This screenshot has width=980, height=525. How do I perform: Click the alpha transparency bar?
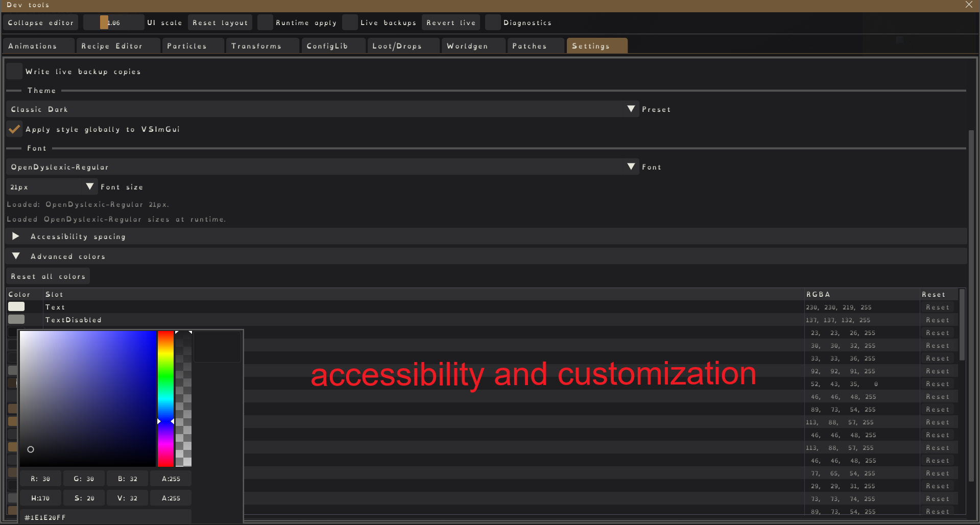tap(183, 398)
